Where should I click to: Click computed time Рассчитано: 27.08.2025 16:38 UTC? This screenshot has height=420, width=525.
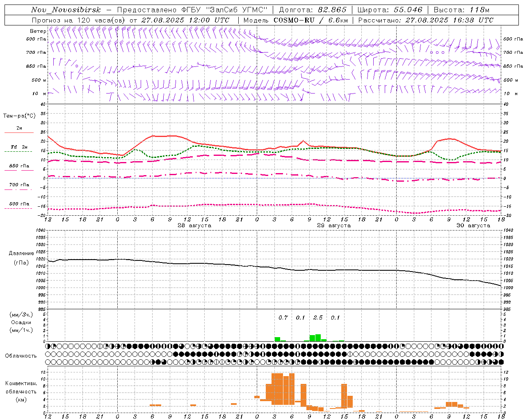click(426, 20)
